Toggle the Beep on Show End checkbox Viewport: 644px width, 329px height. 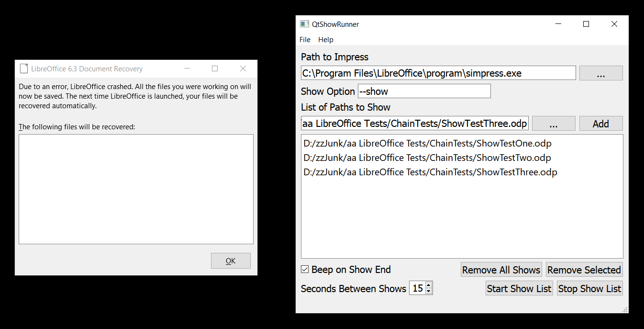point(305,270)
